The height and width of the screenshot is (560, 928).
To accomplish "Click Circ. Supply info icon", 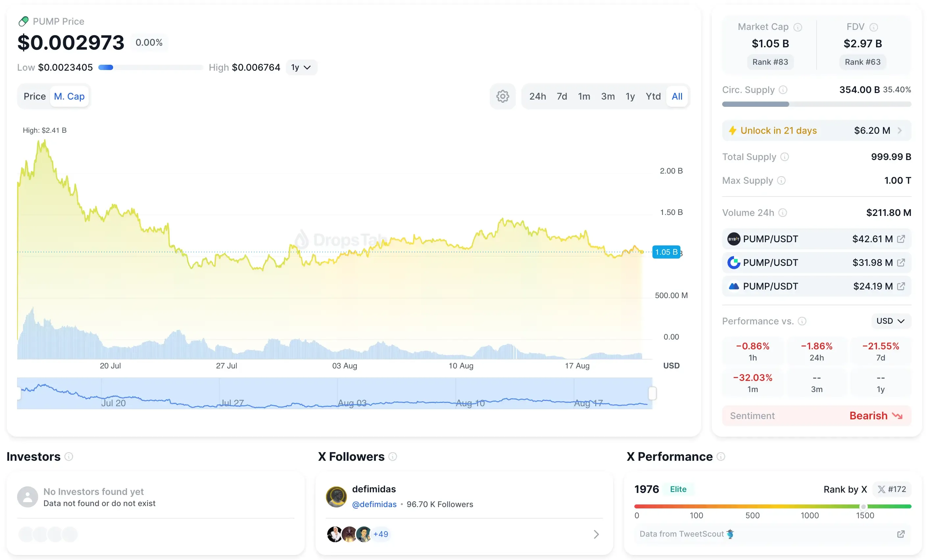I will click(783, 90).
